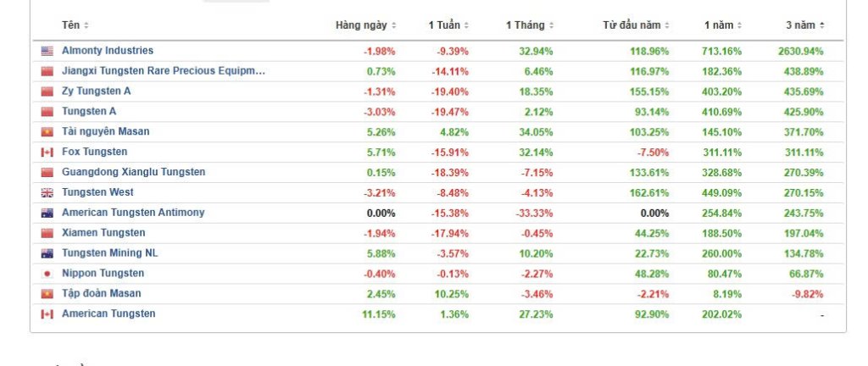Click the Australian flag beside Tungsten Mining NL
868x366 pixels.
47,254
